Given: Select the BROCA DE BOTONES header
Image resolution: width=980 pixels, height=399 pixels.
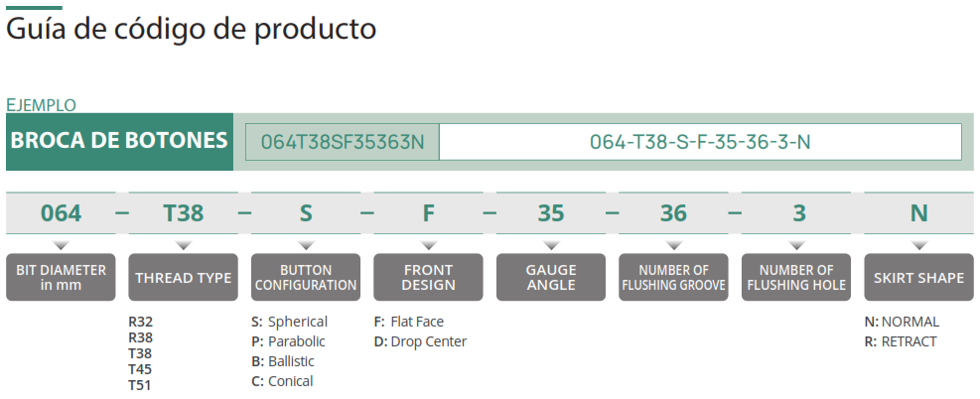Looking at the screenshot, I should tap(119, 142).
